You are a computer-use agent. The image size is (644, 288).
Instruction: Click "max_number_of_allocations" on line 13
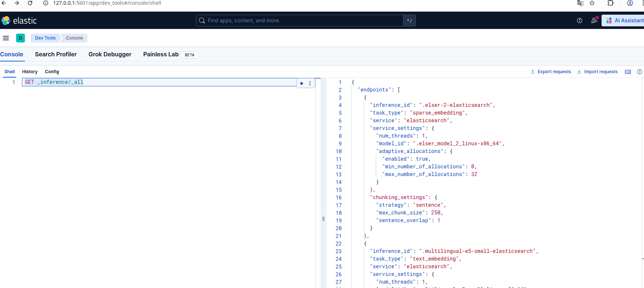click(423, 174)
